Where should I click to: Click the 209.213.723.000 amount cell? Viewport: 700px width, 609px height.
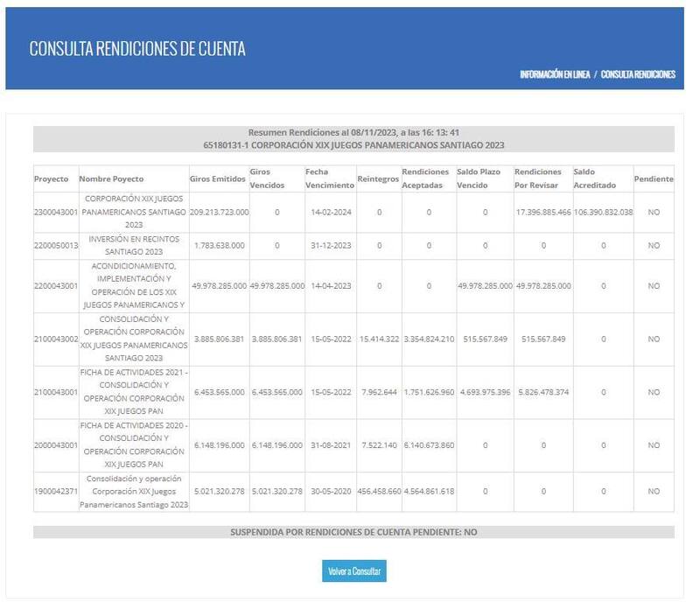[x=219, y=212]
